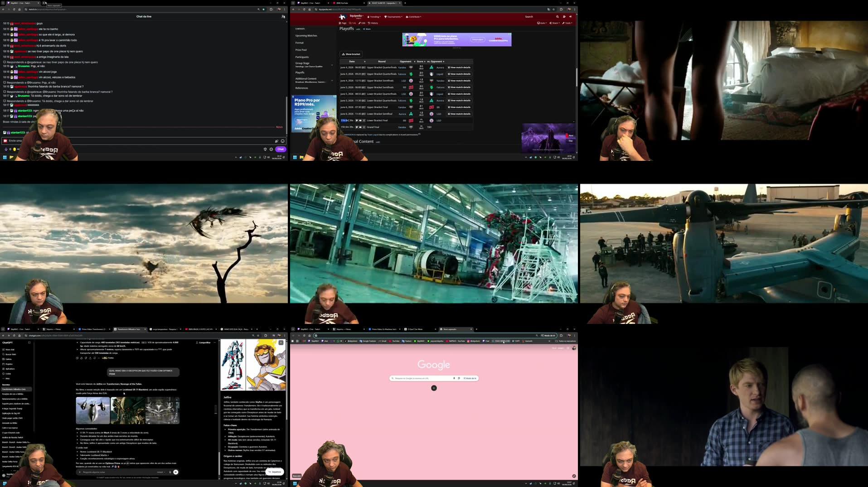Viewport: 868px width, 487px height.
Task: Click the Liquipedia search field
Action: (538, 17)
